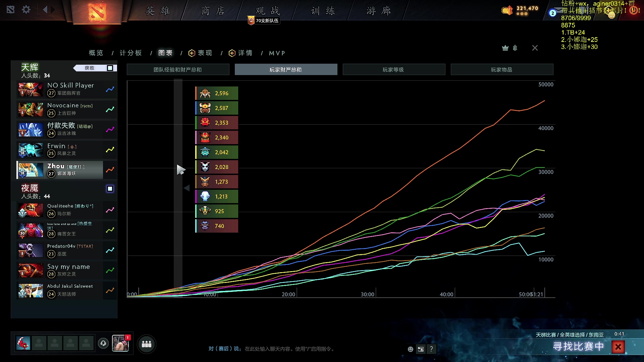Open the 商店 store menu
This screenshot has width=644, height=362.
pos(213,11)
